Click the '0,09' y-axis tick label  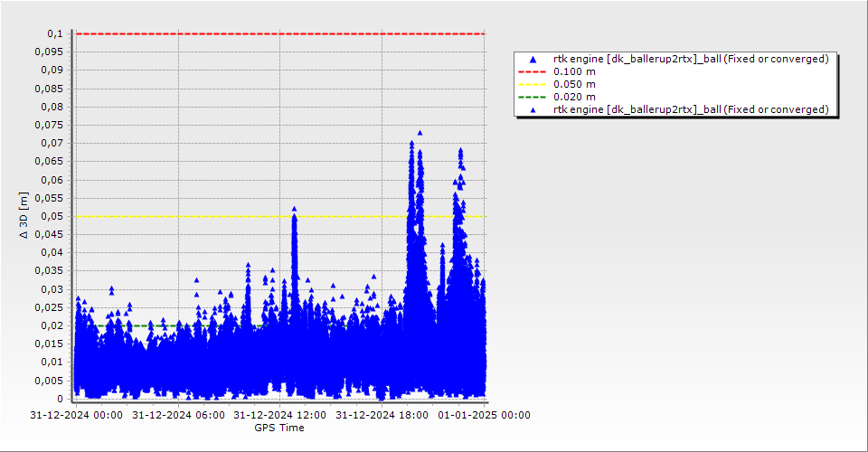[x=52, y=71]
